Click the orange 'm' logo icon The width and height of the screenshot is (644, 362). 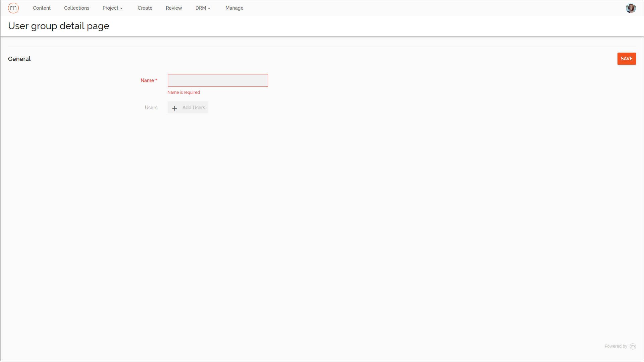tap(13, 8)
